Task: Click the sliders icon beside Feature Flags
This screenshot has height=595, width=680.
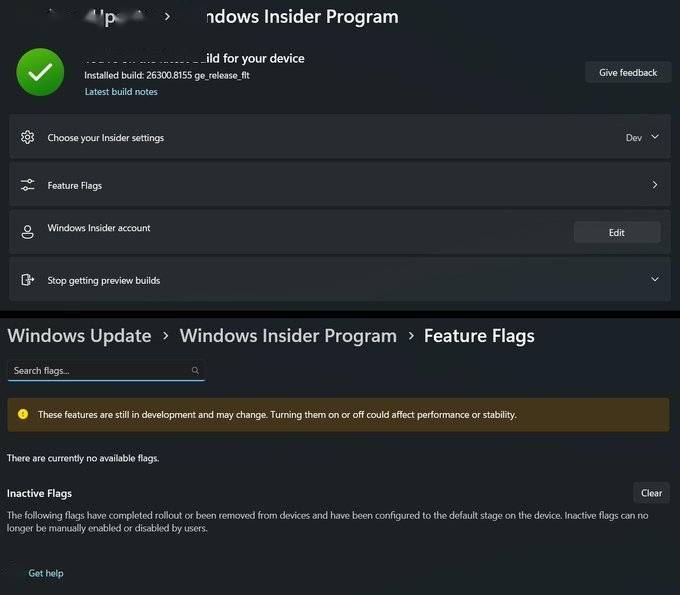Action: tap(28, 185)
